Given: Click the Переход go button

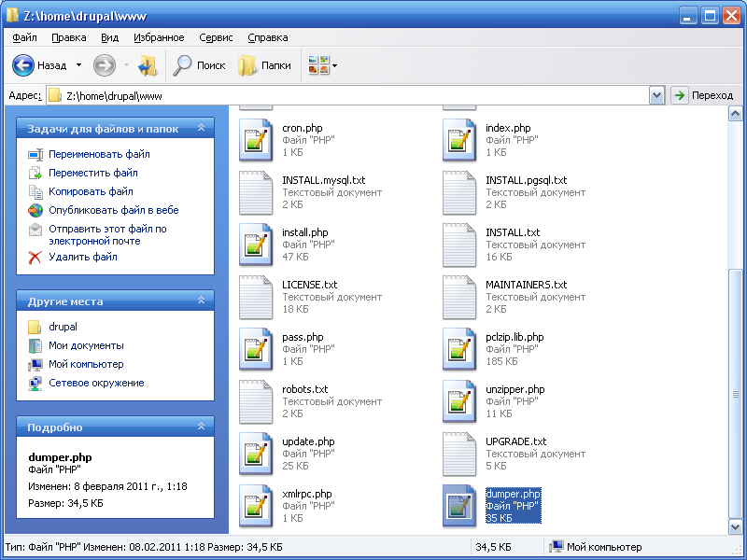Looking at the screenshot, I should [703, 96].
